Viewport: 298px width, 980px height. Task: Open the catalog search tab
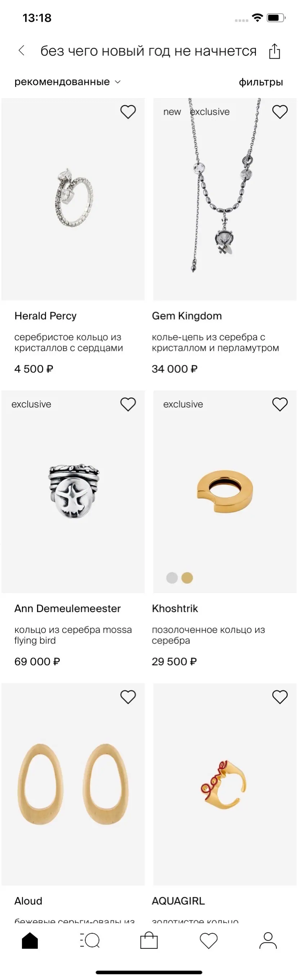90,941
